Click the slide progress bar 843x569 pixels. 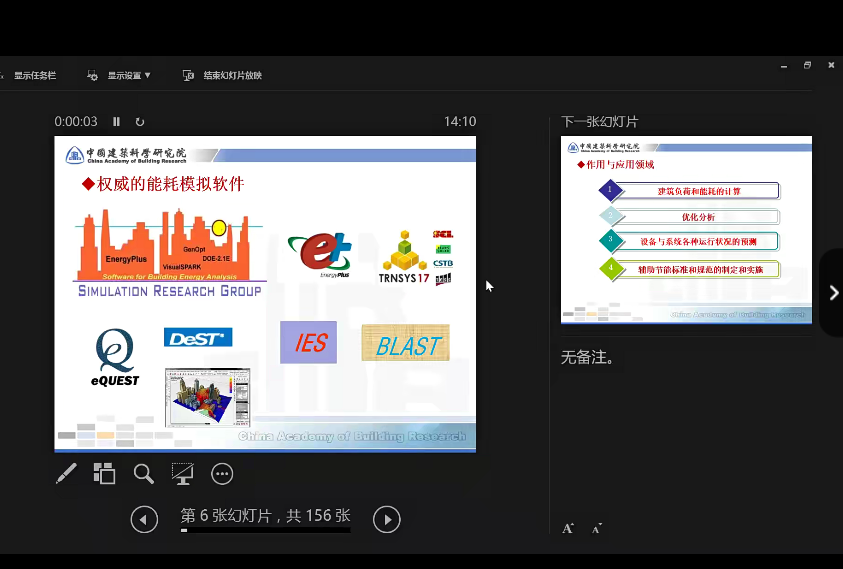tap(266, 530)
